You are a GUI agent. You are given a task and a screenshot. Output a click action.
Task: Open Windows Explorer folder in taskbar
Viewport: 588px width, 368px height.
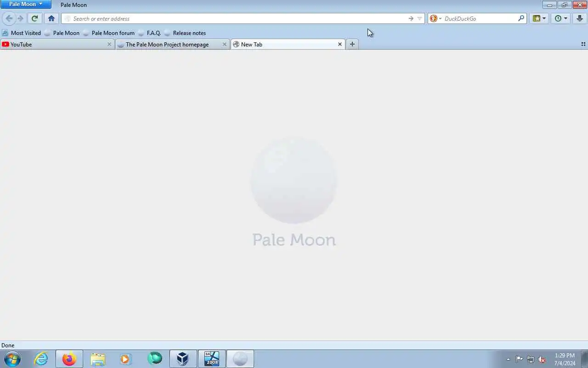pos(98,359)
